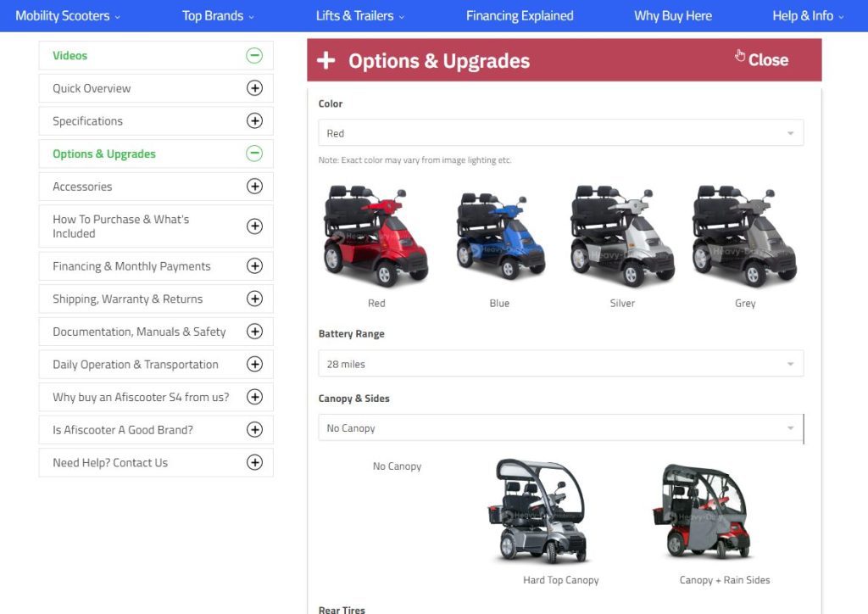
Task: Expand Is Afiscooter A Good Brand plus icon
Action: point(254,429)
